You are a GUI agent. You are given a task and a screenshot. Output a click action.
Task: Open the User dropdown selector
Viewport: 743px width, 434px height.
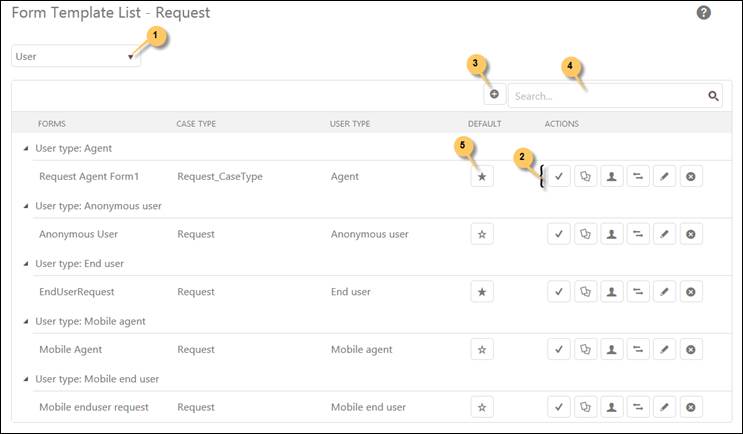(76, 57)
